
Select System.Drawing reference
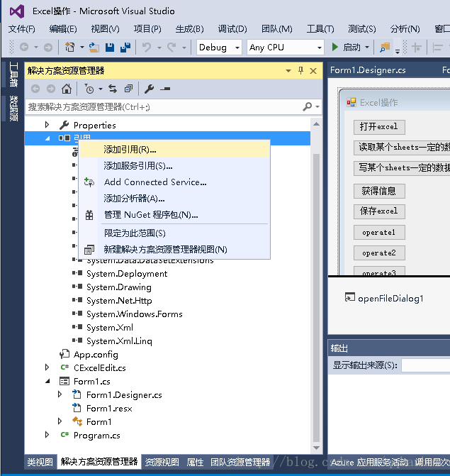[119, 287]
